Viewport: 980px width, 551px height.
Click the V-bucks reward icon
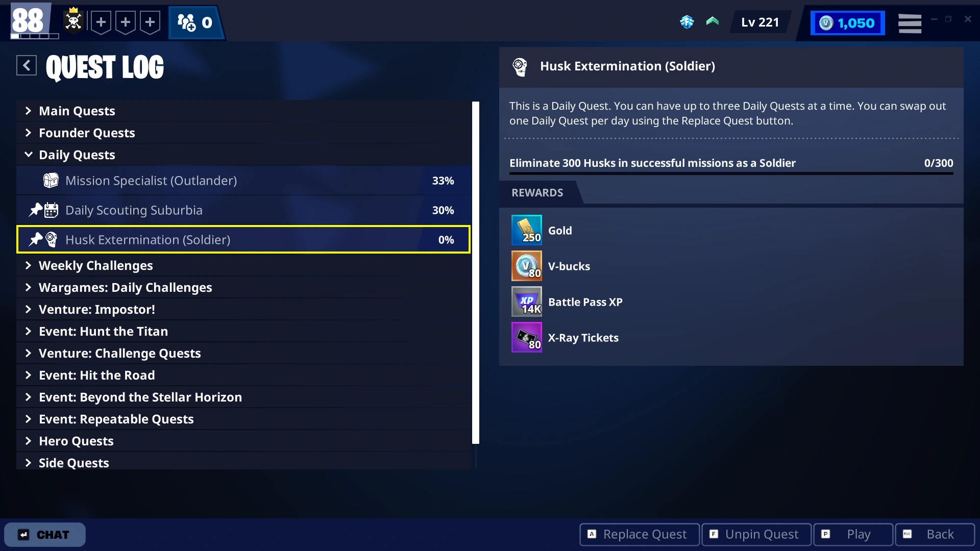coord(526,266)
